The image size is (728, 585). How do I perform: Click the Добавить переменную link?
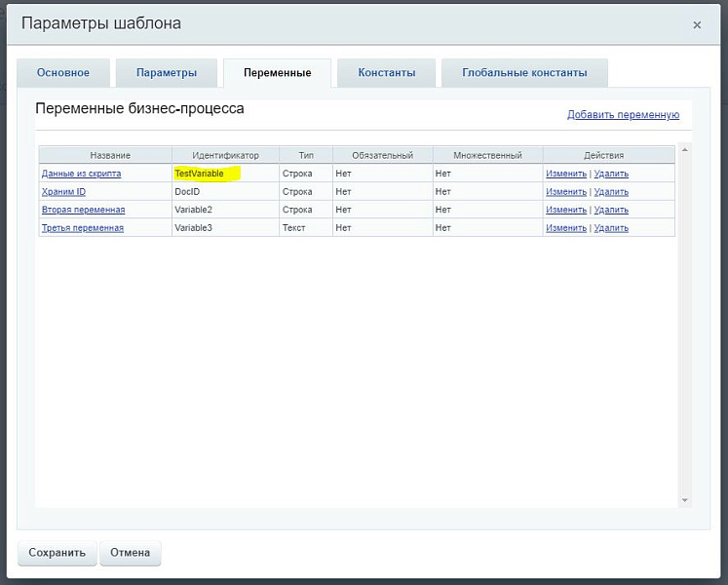[x=623, y=115]
